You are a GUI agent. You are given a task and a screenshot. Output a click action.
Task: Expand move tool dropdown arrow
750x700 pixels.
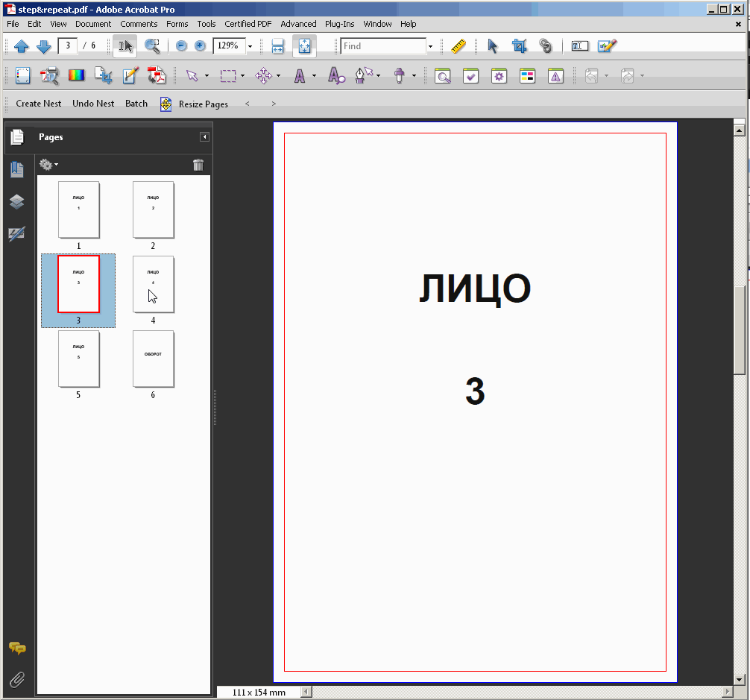point(278,75)
